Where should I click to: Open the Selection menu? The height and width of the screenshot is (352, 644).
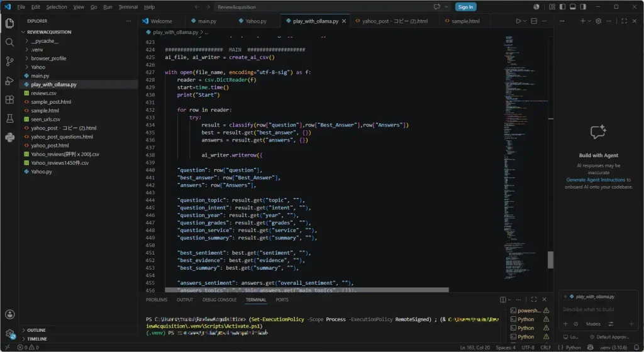click(x=56, y=7)
